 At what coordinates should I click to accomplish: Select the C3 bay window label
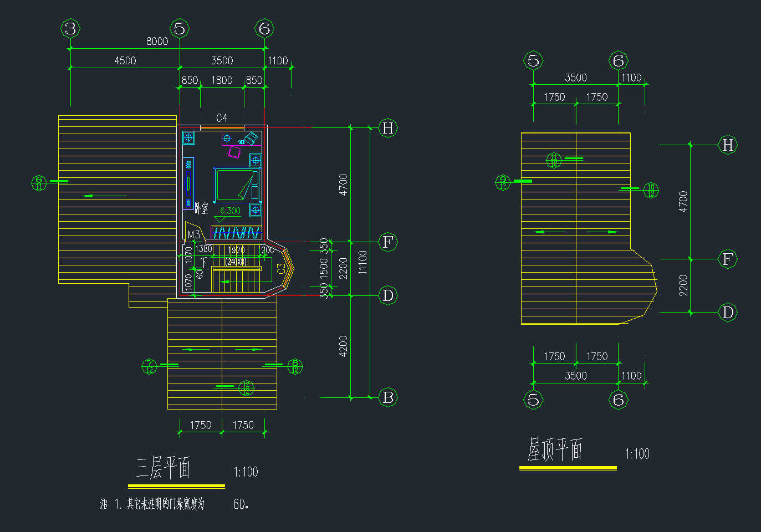point(281,268)
